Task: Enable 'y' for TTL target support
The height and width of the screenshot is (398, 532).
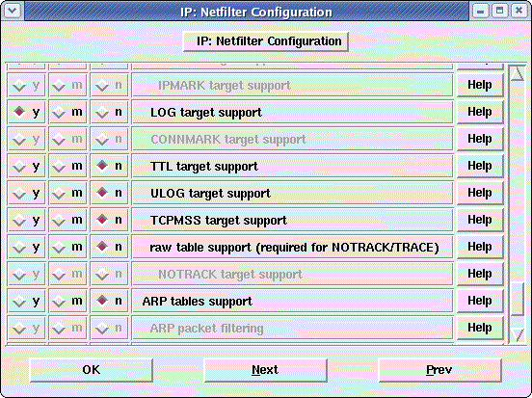Action: 26,166
